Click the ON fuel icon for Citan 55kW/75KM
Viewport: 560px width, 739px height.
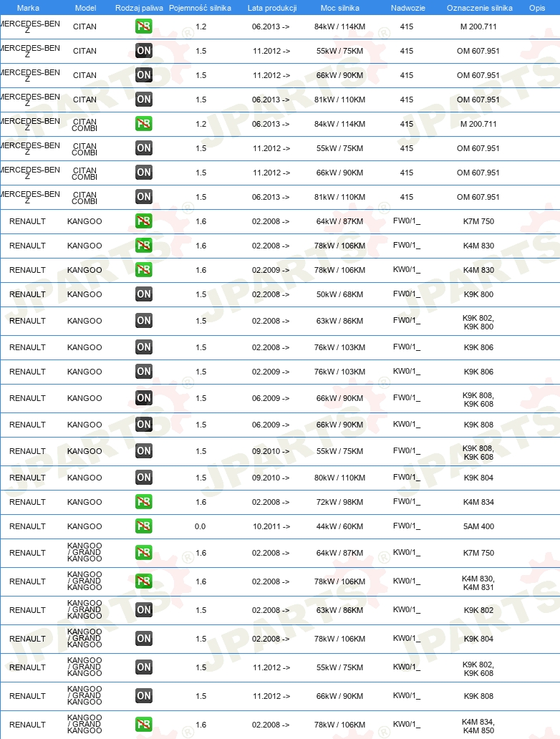(144, 51)
